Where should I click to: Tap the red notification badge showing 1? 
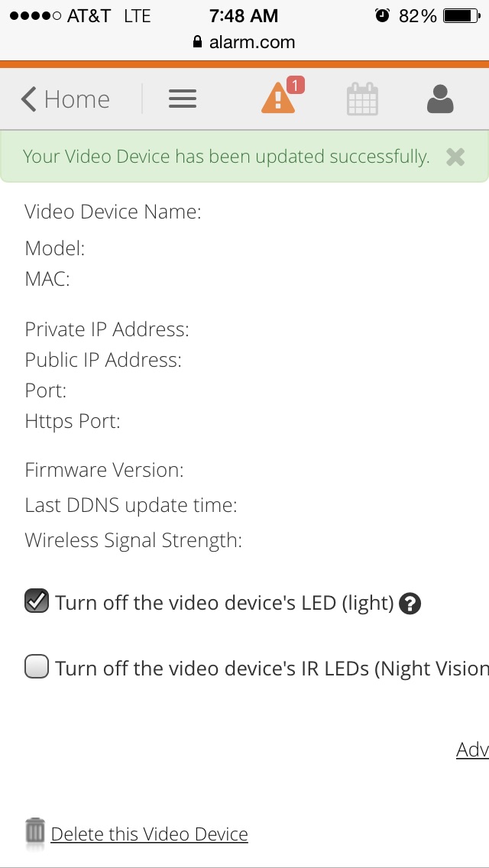pyautogui.click(x=295, y=86)
